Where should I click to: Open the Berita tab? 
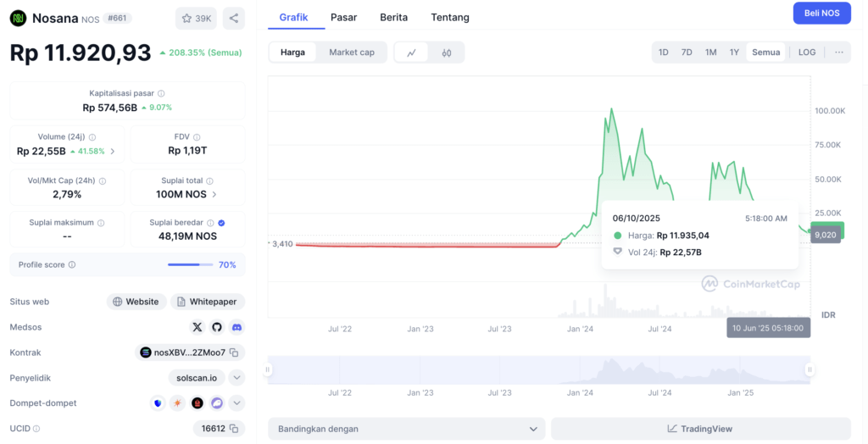click(393, 17)
